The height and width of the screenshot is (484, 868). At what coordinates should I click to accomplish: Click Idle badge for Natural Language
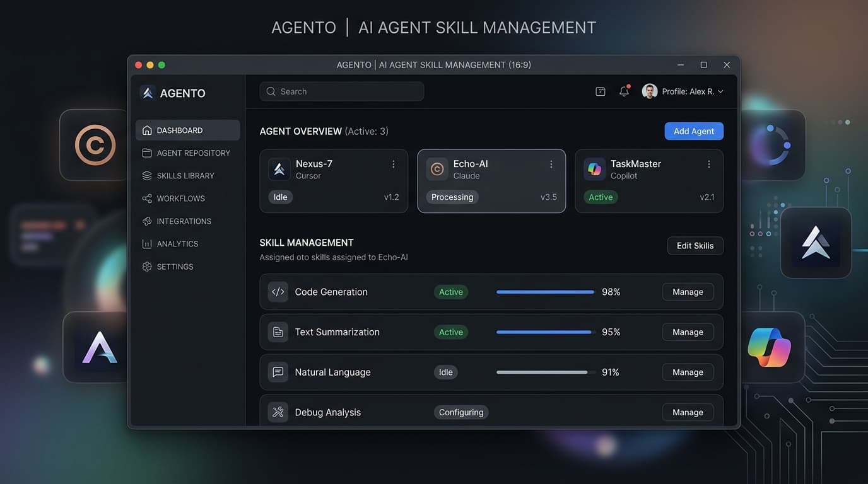tap(446, 372)
